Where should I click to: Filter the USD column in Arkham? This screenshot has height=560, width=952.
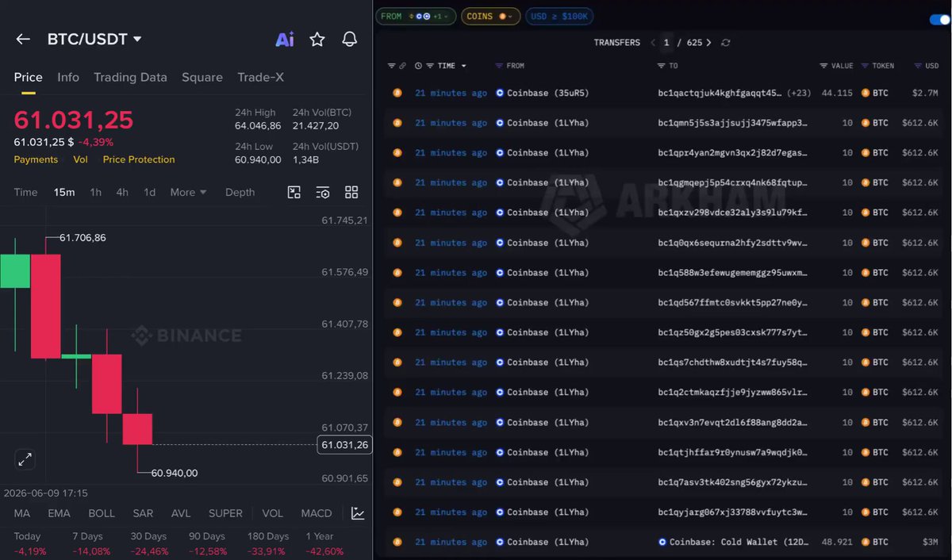(918, 66)
